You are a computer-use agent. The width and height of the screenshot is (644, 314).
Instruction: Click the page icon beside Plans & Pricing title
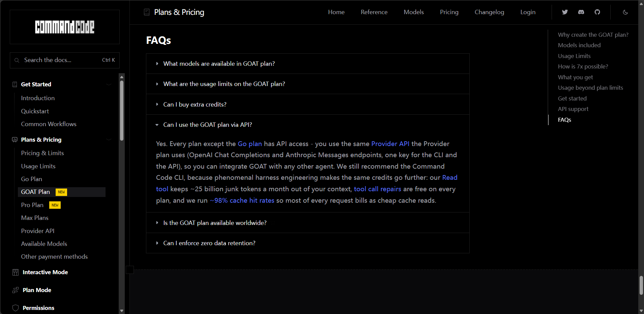click(x=147, y=12)
